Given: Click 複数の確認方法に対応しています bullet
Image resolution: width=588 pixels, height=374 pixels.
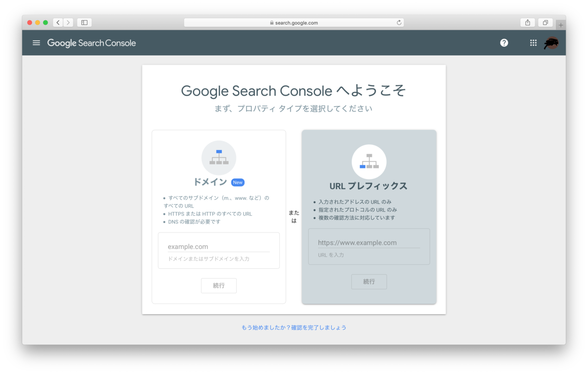Looking at the screenshot, I should (x=357, y=218).
